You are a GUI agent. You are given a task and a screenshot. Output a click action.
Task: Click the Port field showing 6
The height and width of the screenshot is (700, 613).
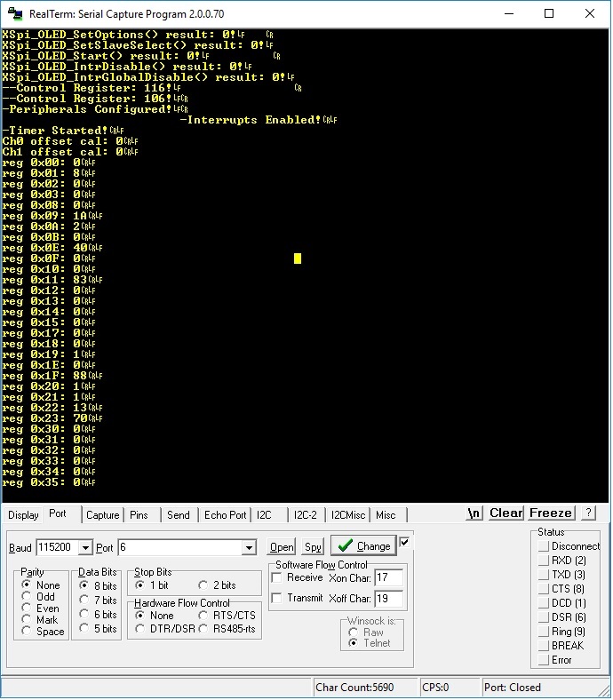click(x=180, y=548)
